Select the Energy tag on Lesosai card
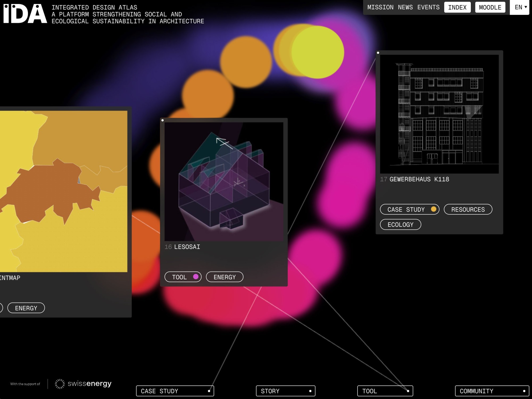 [x=225, y=277]
